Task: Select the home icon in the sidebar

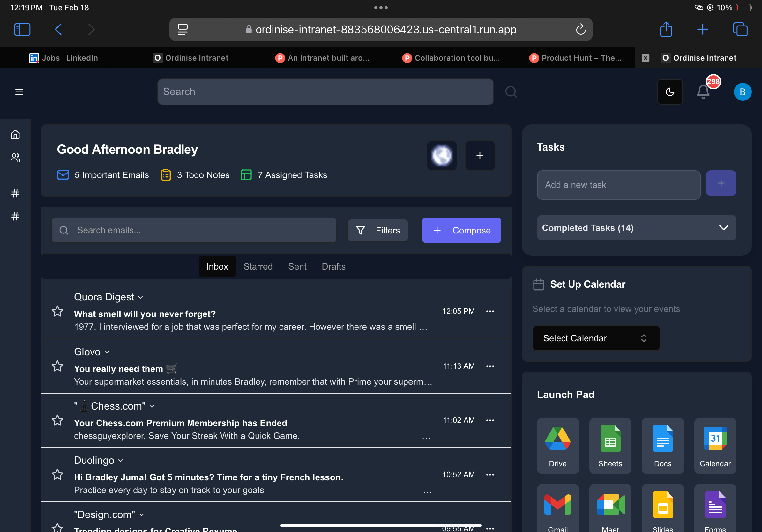Action: [x=15, y=134]
